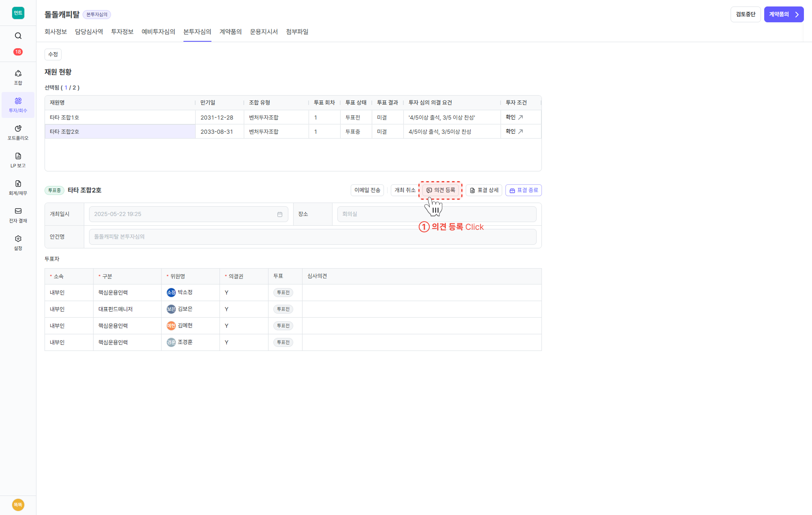
Task: Open 설정 gear in sidebar
Action: pos(18,243)
